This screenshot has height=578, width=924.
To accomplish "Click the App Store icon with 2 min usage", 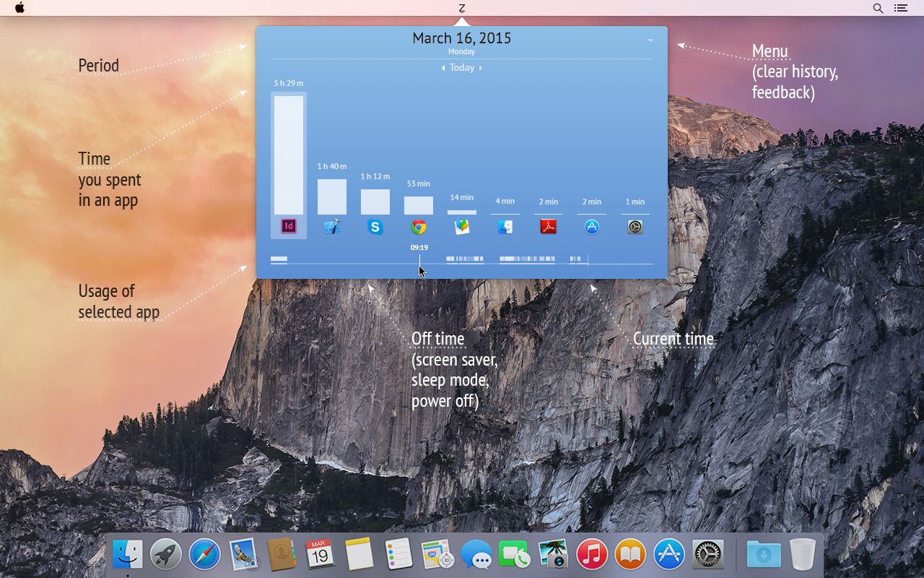I will [x=591, y=226].
